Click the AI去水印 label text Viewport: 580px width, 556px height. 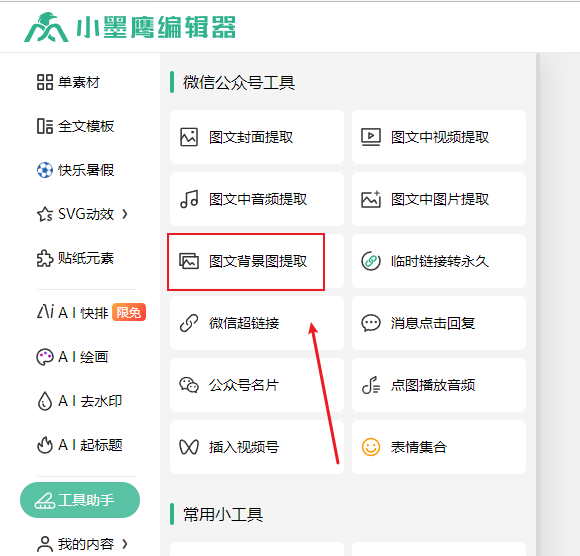point(90,401)
